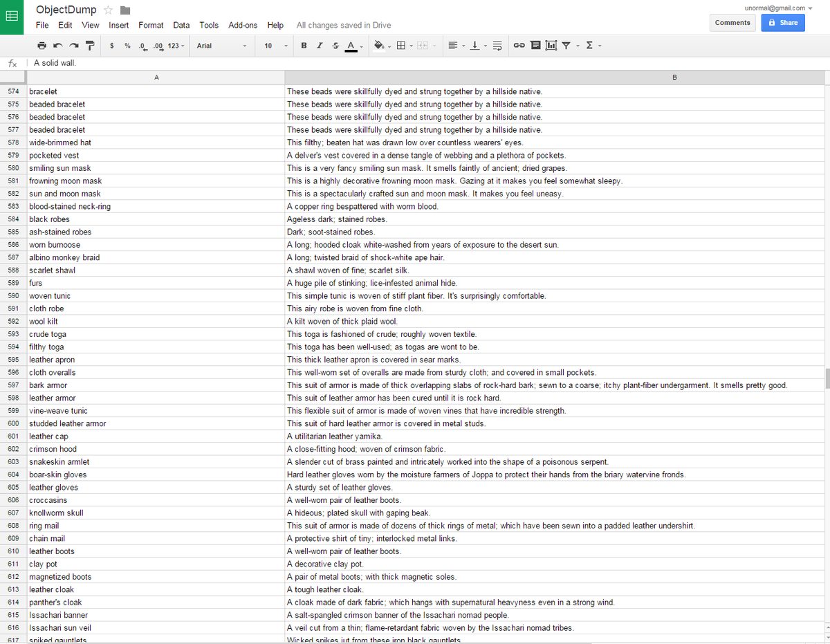Select column A header
Viewport: 830px width, 644px height.
click(156, 77)
